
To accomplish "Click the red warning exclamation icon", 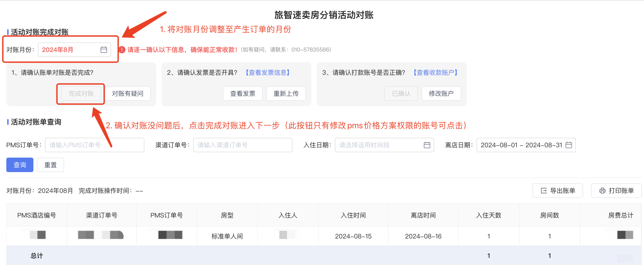I will [x=122, y=50].
